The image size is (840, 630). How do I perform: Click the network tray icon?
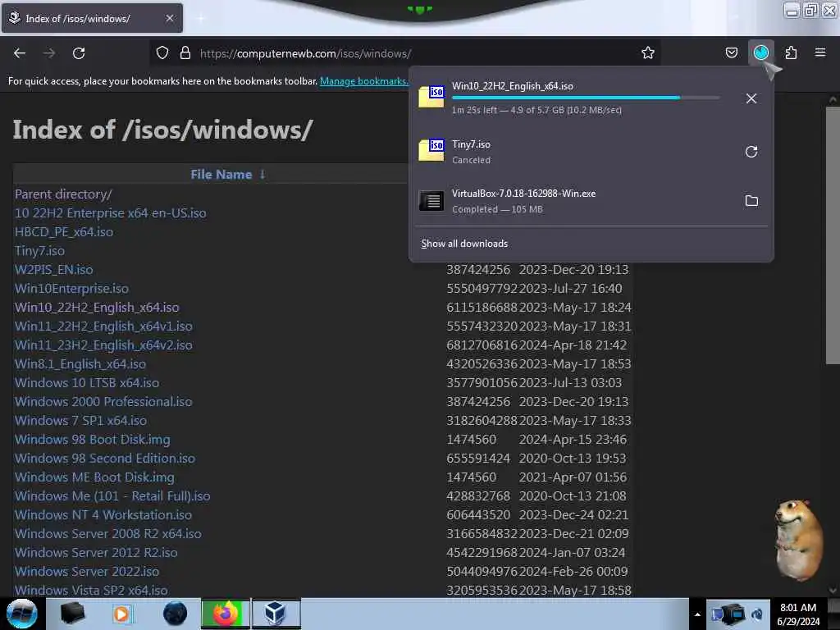coord(732,614)
